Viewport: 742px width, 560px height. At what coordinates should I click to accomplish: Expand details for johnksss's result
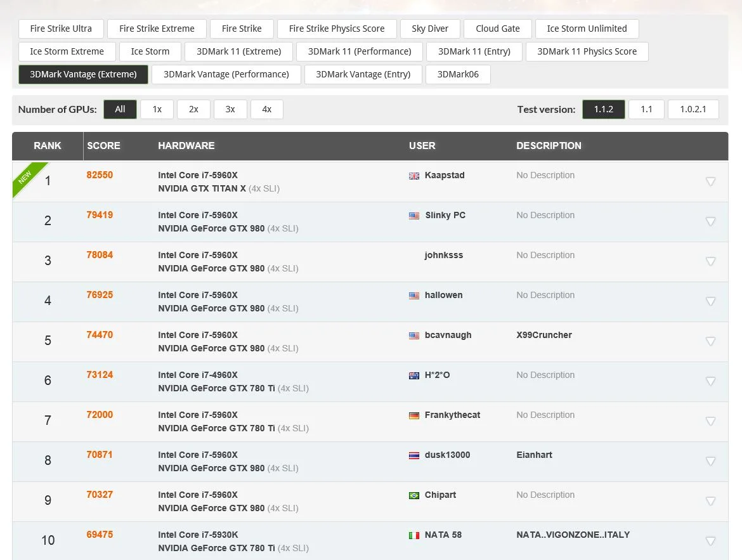point(710,261)
